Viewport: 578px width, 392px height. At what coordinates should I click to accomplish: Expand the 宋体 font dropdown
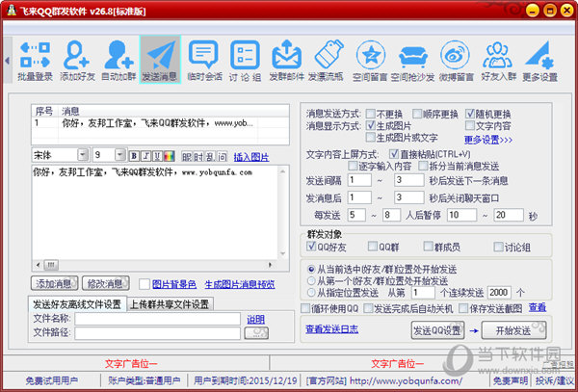click(x=83, y=155)
